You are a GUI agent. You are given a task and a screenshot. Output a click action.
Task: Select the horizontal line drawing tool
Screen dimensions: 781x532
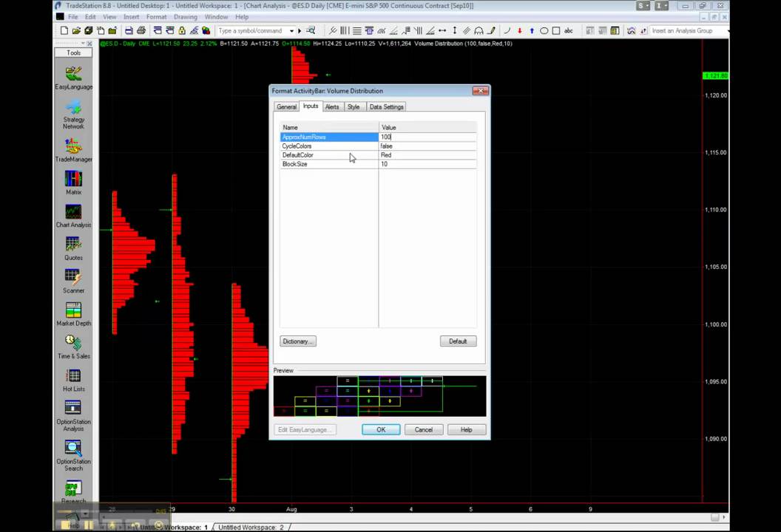coord(442,31)
